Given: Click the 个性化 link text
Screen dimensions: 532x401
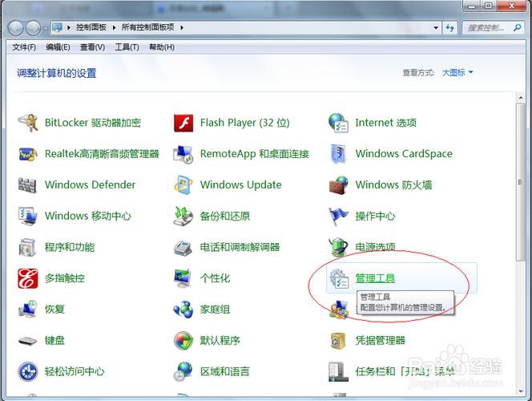Looking at the screenshot, I should click(x=215, y=278).
